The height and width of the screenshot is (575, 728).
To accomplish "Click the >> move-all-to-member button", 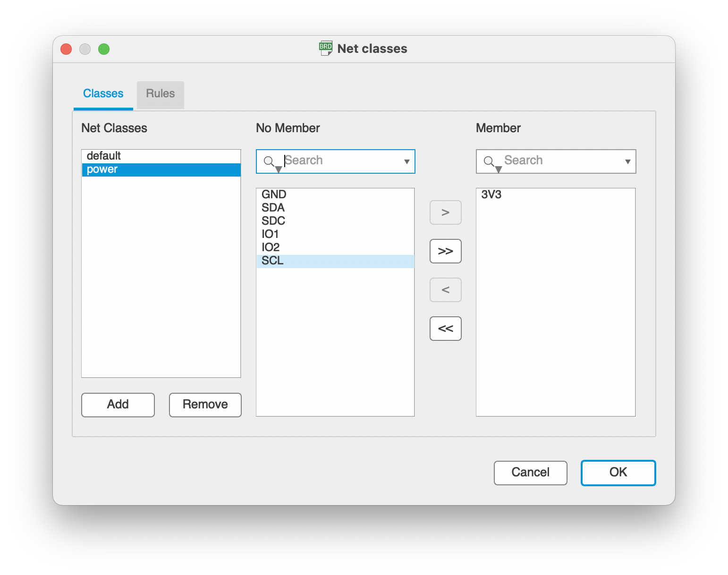I will click(446, 251).
